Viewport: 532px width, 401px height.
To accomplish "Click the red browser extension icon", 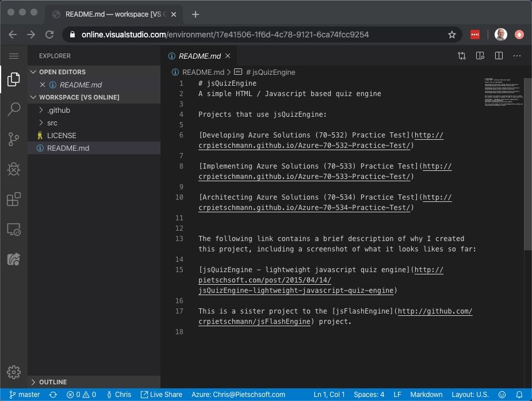I will point(475,35).
